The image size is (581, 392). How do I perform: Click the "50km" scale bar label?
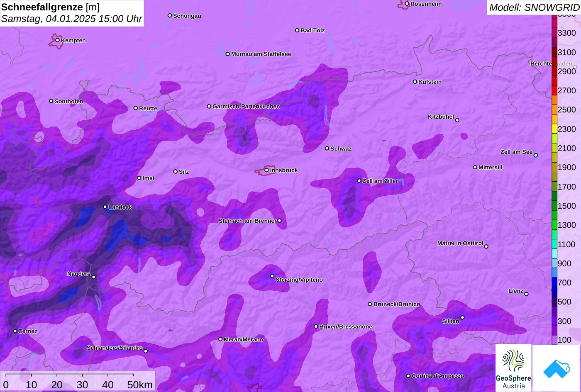click(x=140, y=385)
